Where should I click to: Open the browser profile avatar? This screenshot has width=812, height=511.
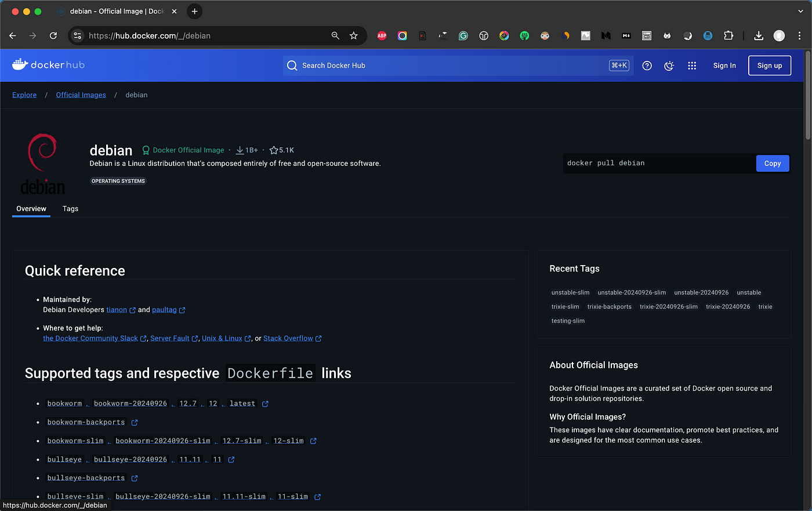(780, 35)
